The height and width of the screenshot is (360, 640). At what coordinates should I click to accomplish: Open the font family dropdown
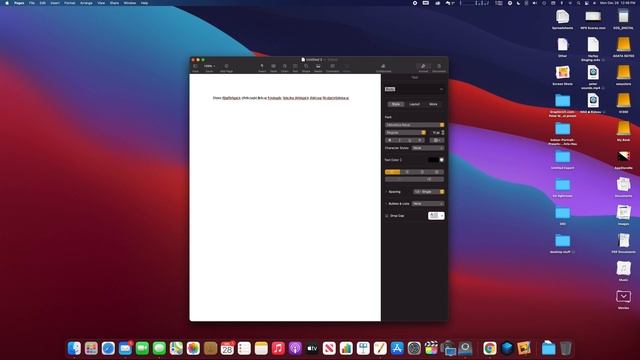414,124
